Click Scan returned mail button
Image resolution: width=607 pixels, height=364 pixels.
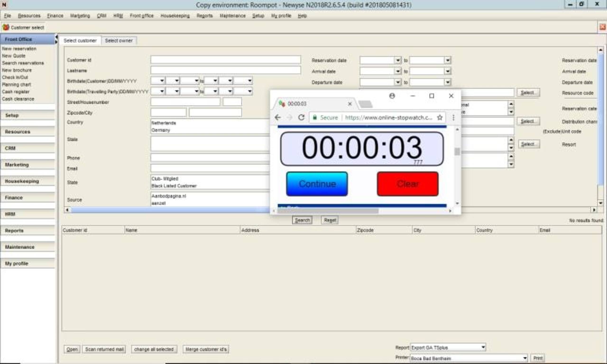(x=104, y=349)
